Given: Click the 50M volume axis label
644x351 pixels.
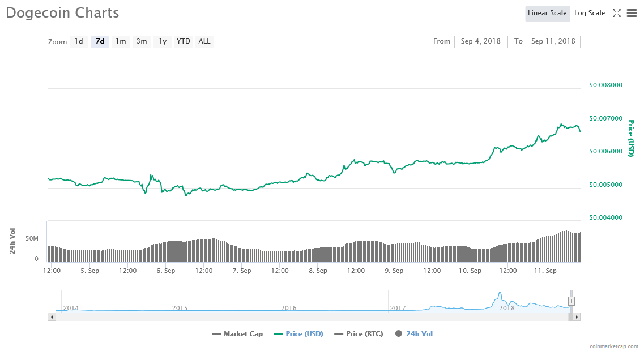Looking at the screenshot, I should pos(32,238).
